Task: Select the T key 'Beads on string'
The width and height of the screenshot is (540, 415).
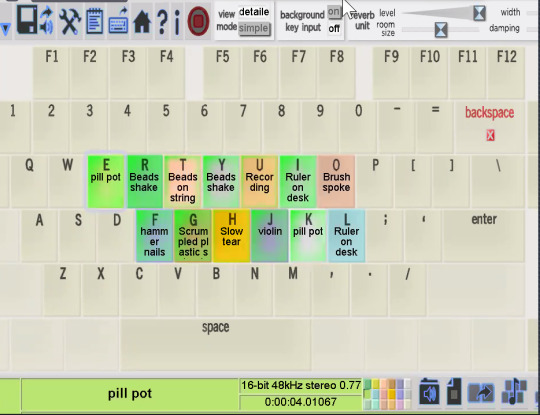Action: (183, 181)
